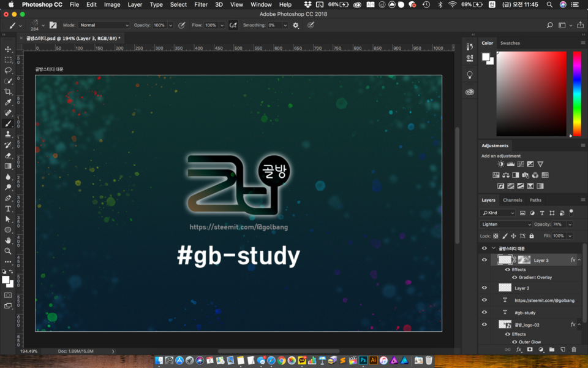
Task: Toggle airbrush build-up mode
Action: (233, 25)
